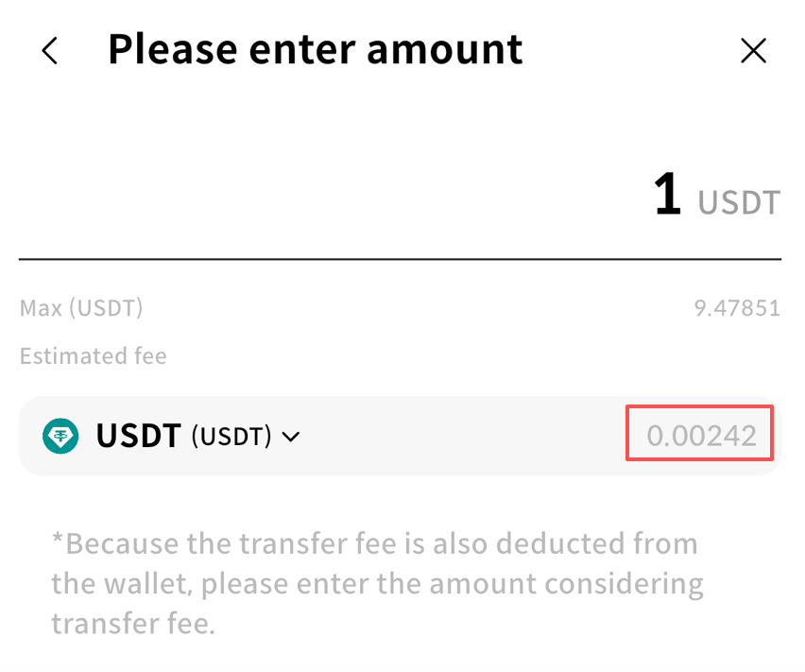The height and width of the screenshot is (672, 805).
Task: Focus the empty area of amount field
Action: pyautogui.click(x=331, y=198)
